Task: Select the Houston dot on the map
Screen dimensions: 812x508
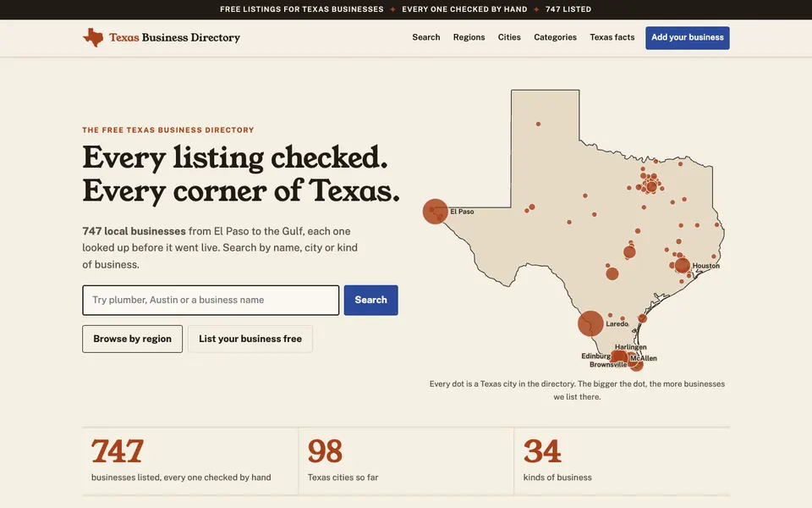Action: [683, 265]
